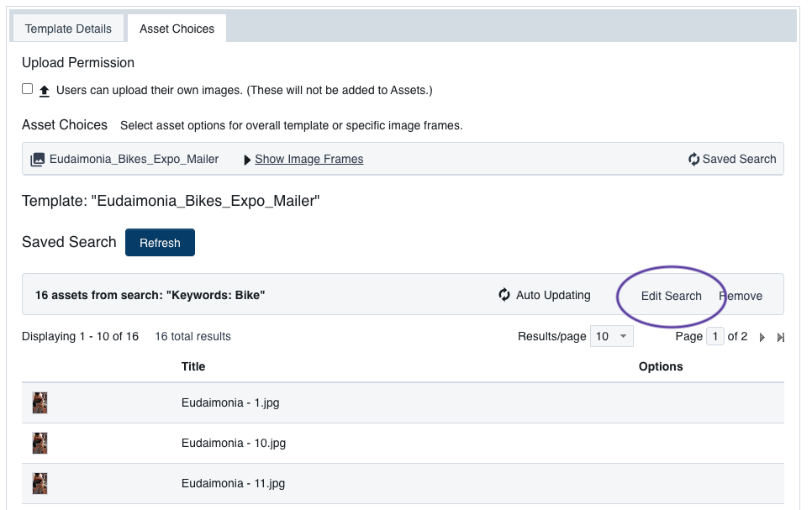Open the Results per page dropdown
The width and height of the screenshot is (812, 510).
pyautogui.click(x=612, y=337)
